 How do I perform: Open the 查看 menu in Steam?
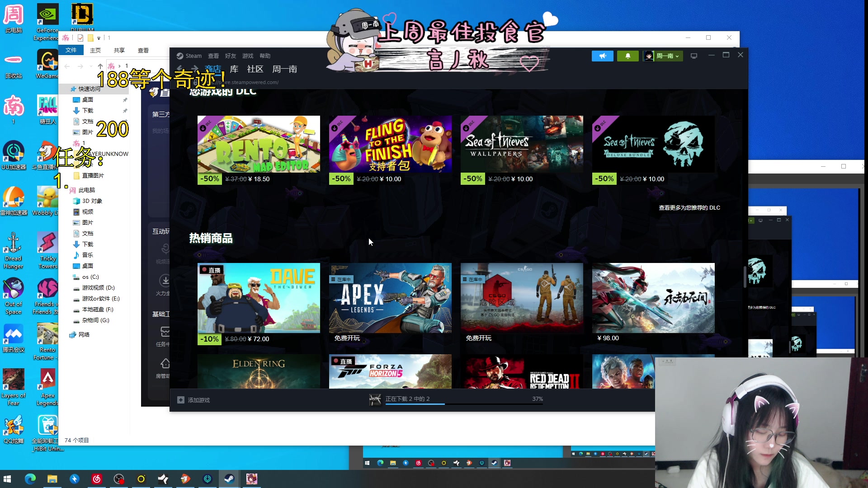213,56
